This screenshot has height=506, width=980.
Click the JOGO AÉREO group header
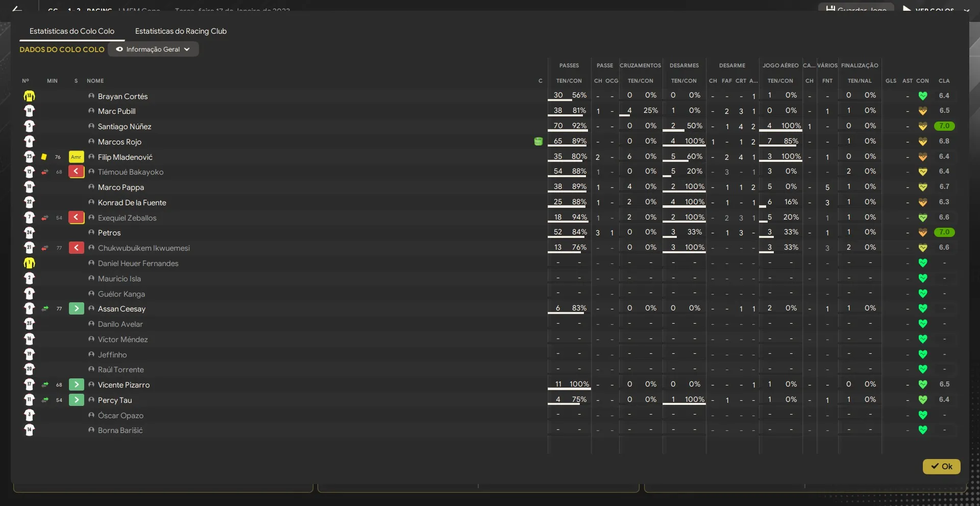pos(780,65)
